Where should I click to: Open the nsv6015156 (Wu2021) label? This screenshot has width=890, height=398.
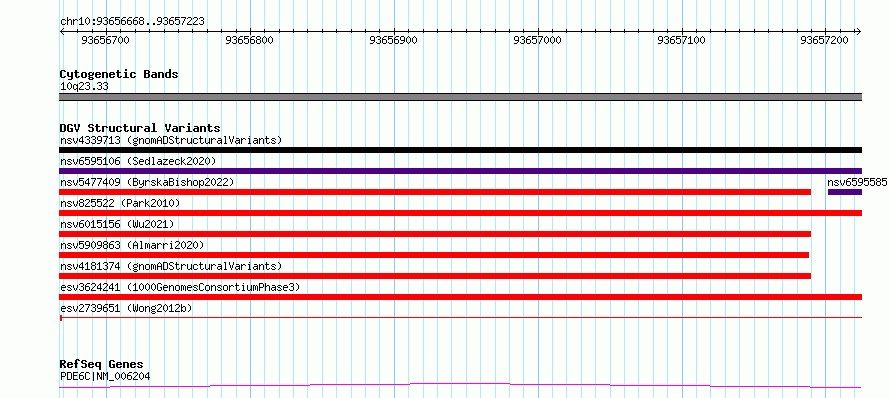coord(117,224)
